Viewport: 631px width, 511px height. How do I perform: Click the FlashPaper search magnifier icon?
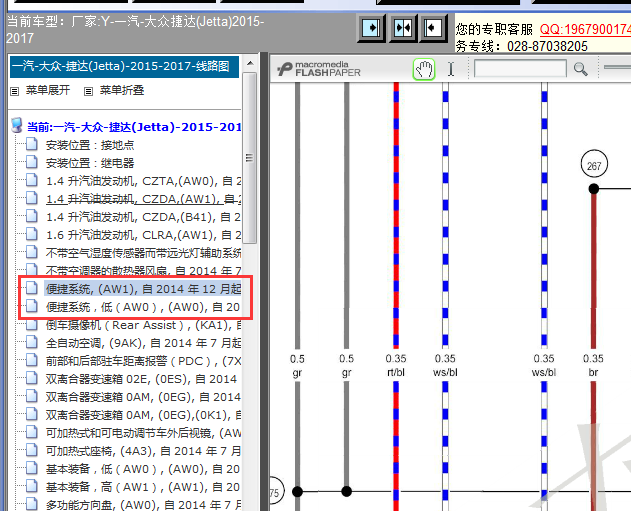click(x=580, y=69)
